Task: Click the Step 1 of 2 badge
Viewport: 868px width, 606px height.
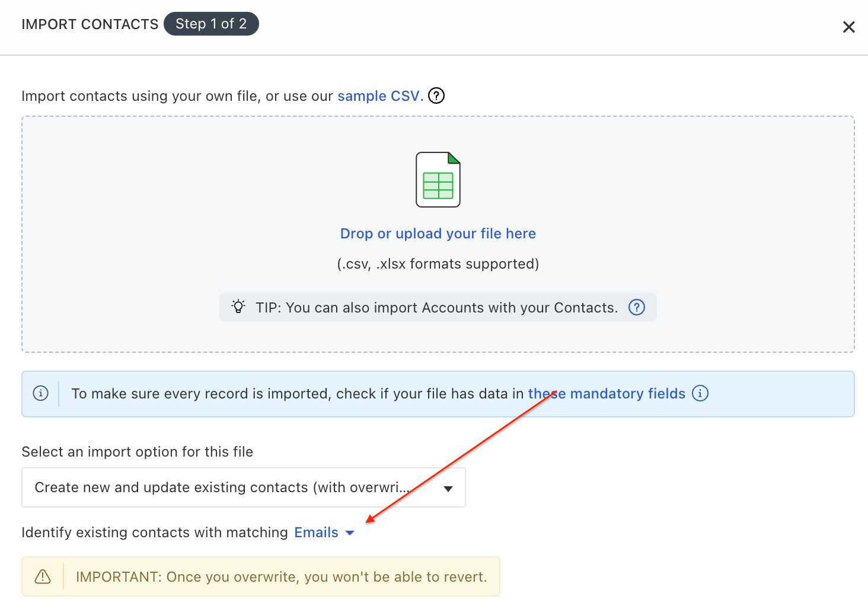Action: point(211,24)
